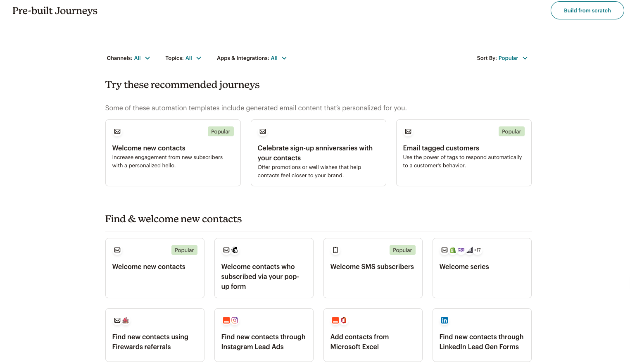630x364 pixels.
Task: Open the Email tagged customers journey
Action: pos(441,148)
